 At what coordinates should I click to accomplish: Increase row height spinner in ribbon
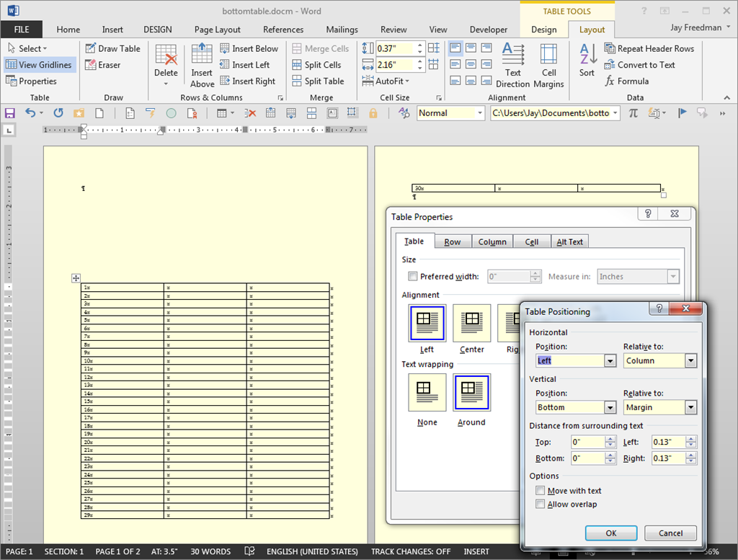tap(420, 45)
